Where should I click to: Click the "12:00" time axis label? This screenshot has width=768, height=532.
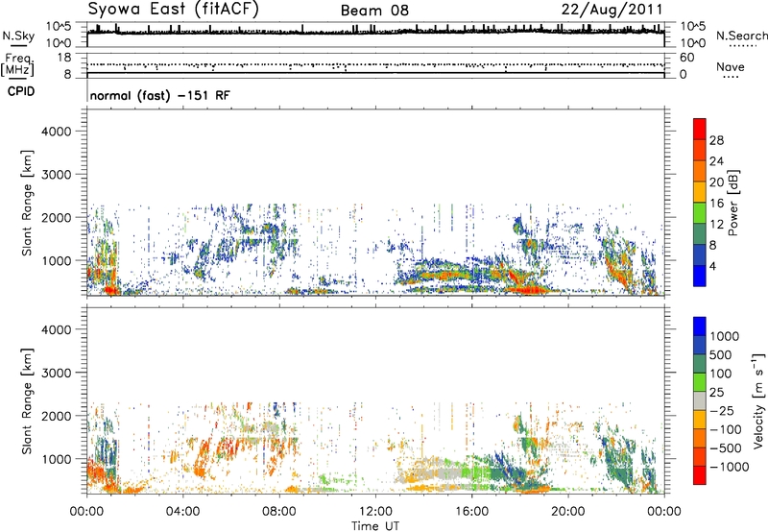pyautogui.click(x=375, y=512)
